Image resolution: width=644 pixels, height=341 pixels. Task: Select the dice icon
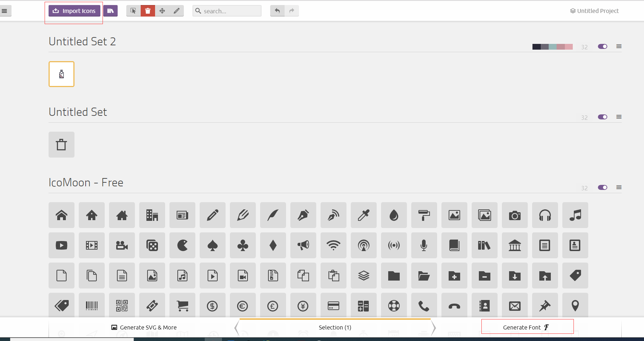tap(152, 245)
